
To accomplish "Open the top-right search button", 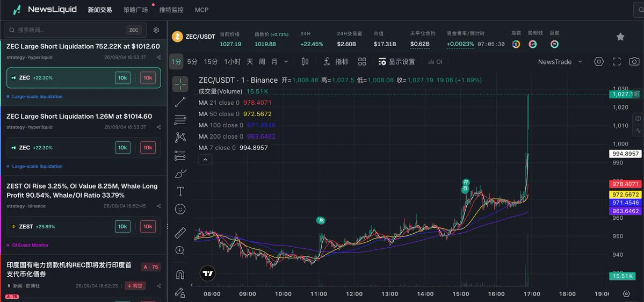I will (x=640, y=10).
